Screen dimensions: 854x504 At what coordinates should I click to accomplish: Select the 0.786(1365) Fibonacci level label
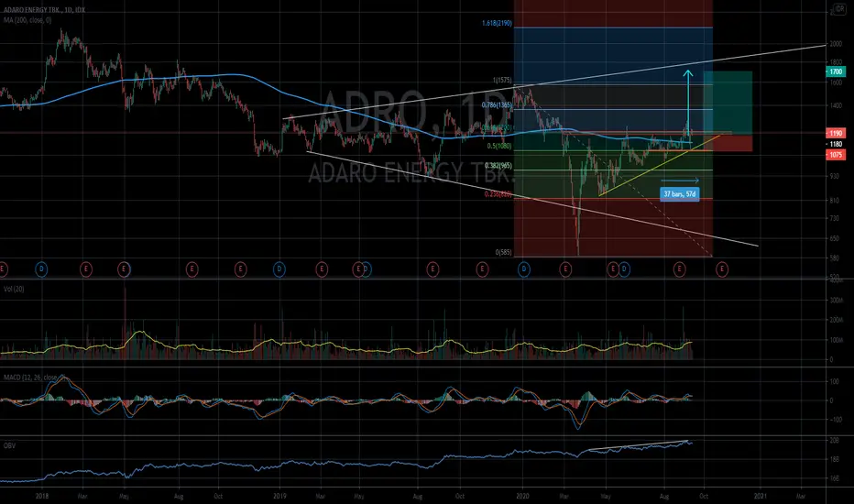pos(497,105)
